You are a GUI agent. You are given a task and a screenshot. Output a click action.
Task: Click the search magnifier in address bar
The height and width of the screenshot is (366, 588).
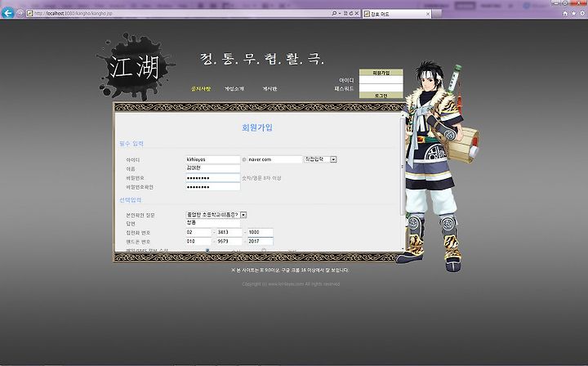334,14
